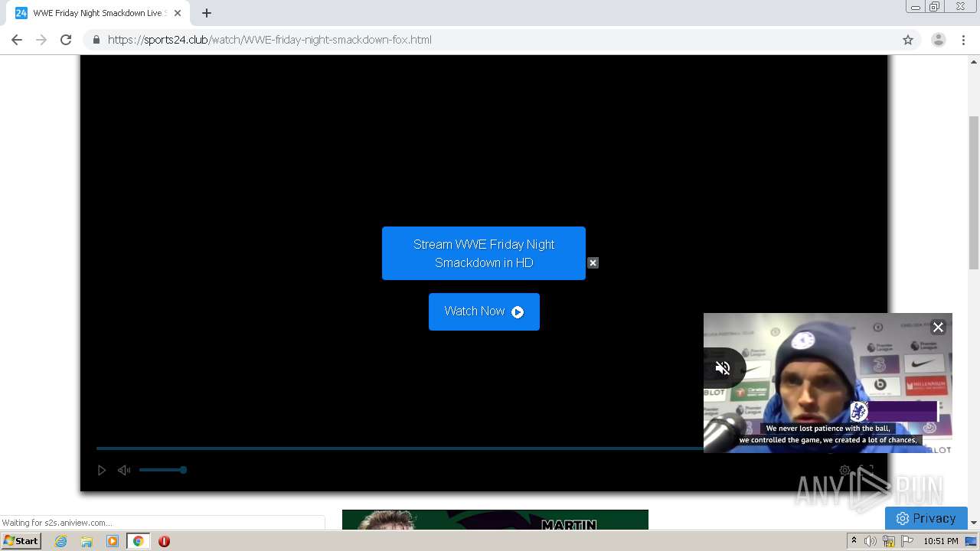Click the page vertical scrollbar
The image size is (980, 551).
click(974, 193)
